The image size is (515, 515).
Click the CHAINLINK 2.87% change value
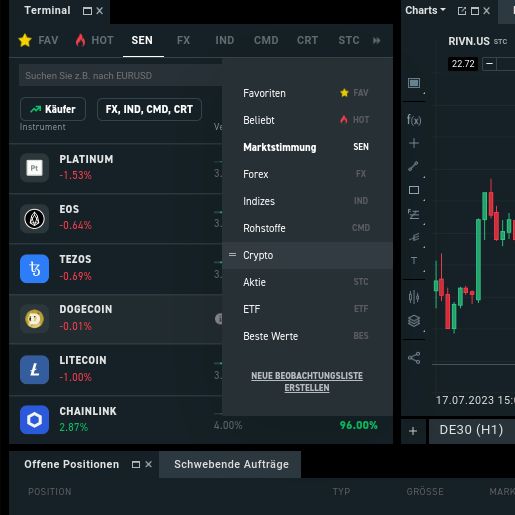click(74, 427)
